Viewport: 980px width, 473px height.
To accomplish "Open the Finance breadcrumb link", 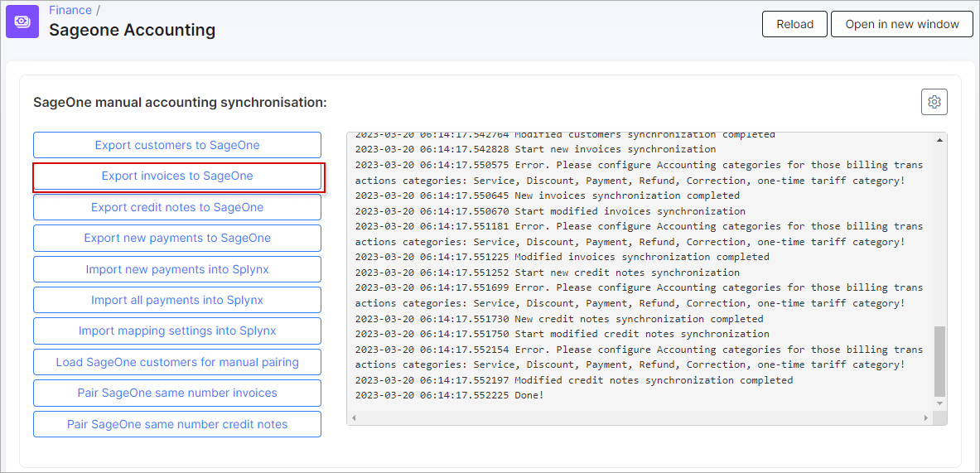I will tap(70, 10).
